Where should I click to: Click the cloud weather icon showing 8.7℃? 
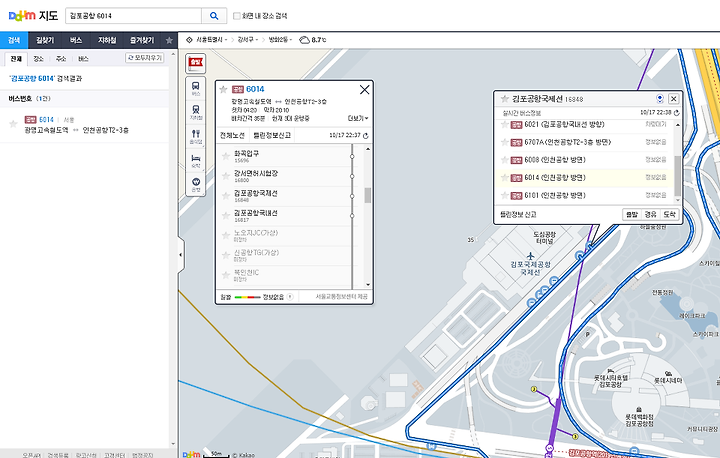304,40
